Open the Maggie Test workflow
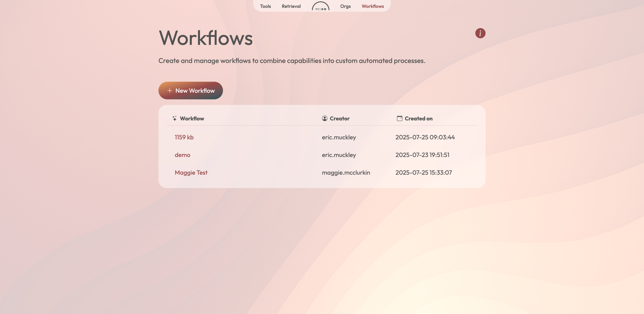 click(191, 173)
